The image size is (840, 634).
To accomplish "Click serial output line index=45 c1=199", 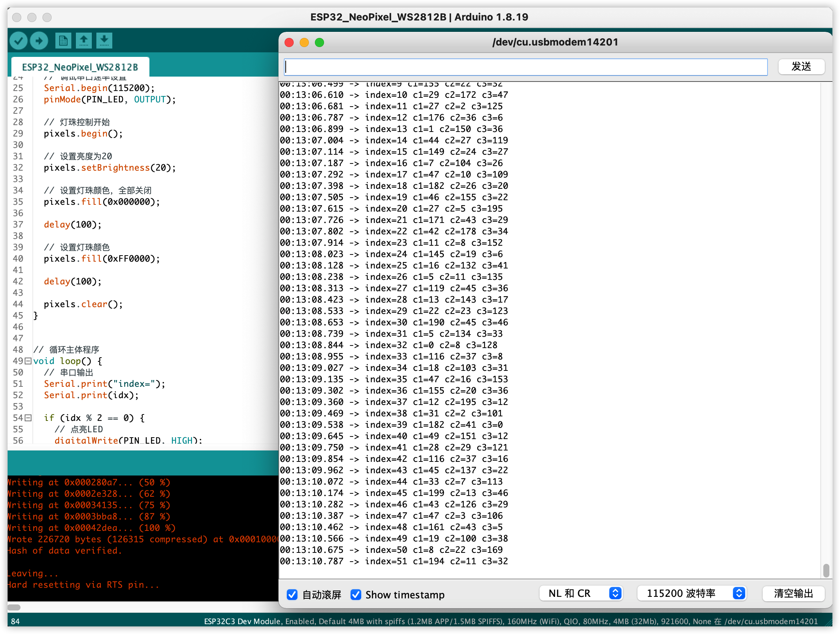I will point(394,493).
